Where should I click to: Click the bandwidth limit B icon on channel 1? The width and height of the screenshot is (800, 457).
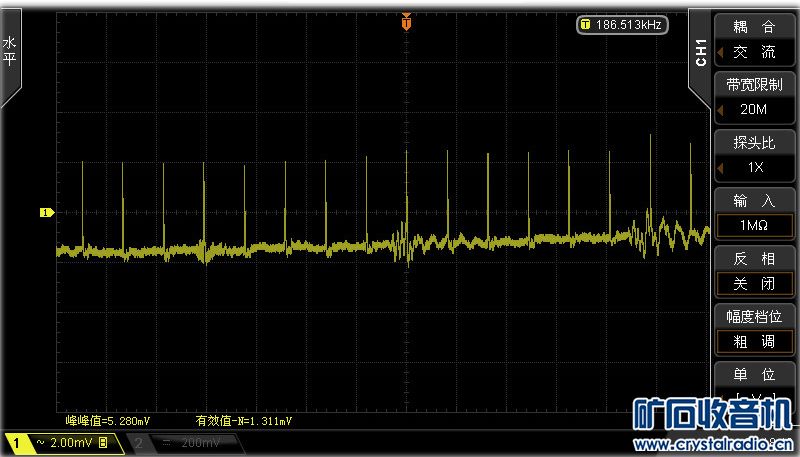pos(103,442)
